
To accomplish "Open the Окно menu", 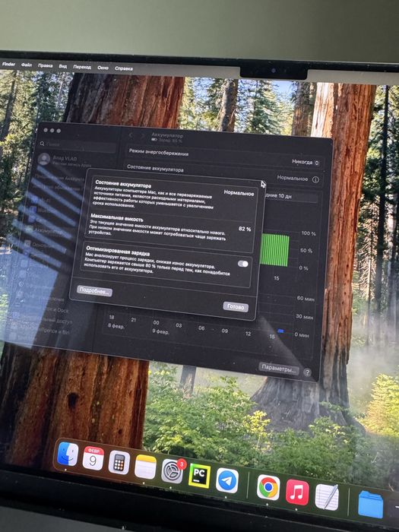I will click(103, 68).
